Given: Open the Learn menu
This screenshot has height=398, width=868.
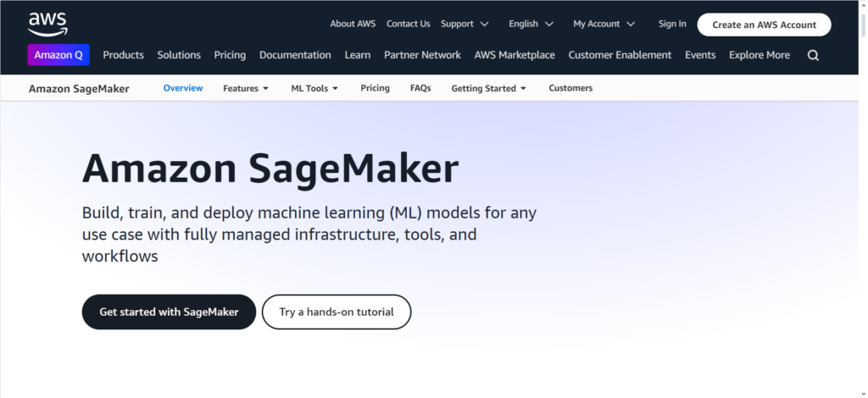Looking at the screenshot, I should point(358,55).
